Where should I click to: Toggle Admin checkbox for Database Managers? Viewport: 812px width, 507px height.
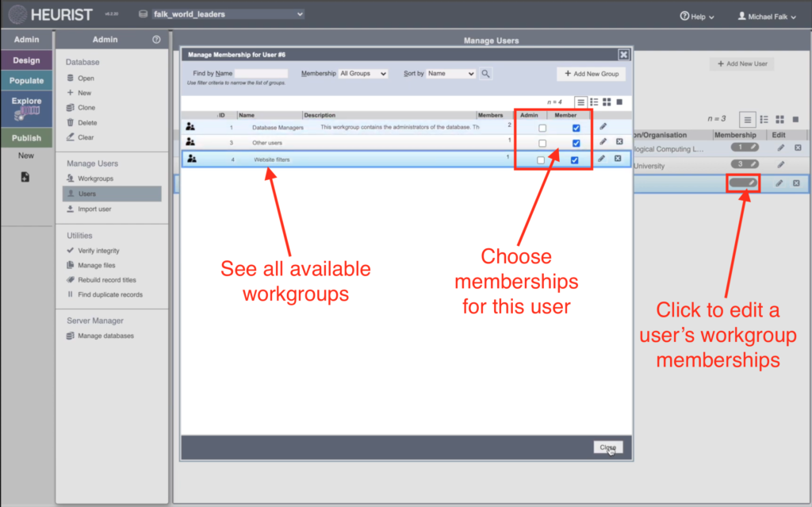[542, 128]
